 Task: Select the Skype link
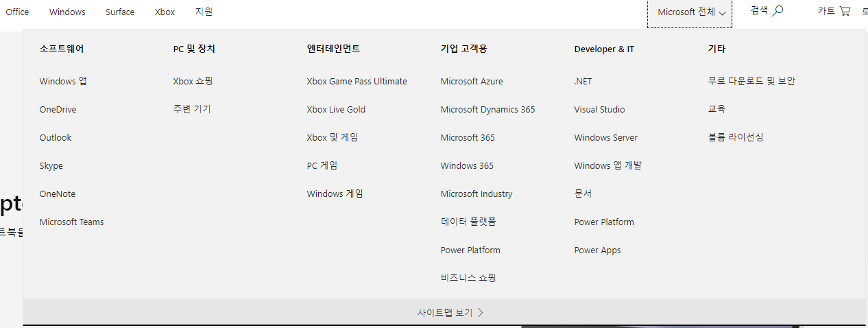click(51, 166)
